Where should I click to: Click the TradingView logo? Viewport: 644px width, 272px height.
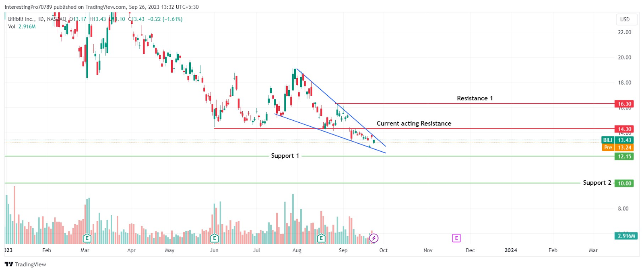25,264
